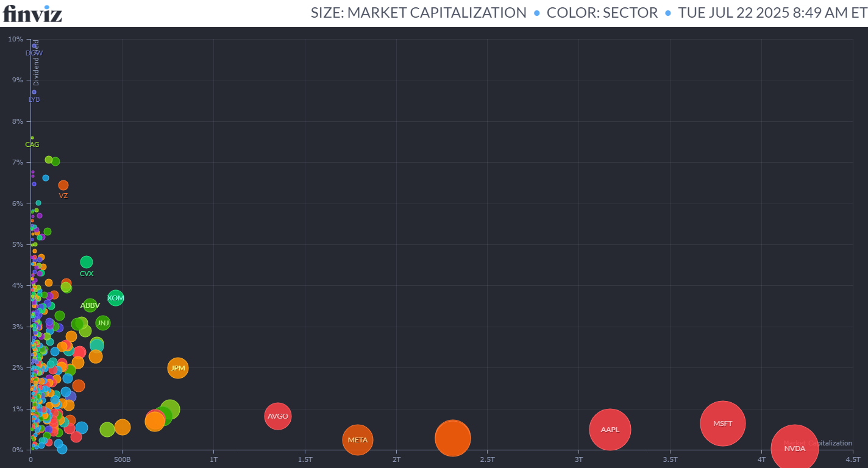This screenshot has height=468, width=868.
Task: Click the 8% y-axis tick label
Action: tap(18, 121)
